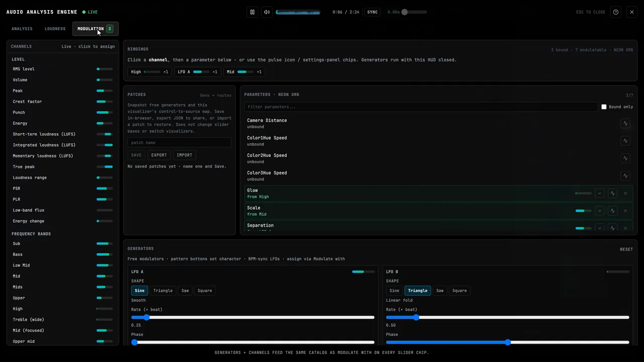Viewport: 644px width, 362px height.
Task: Click pulse icon for Camera Distance
Action: [625, 123]
